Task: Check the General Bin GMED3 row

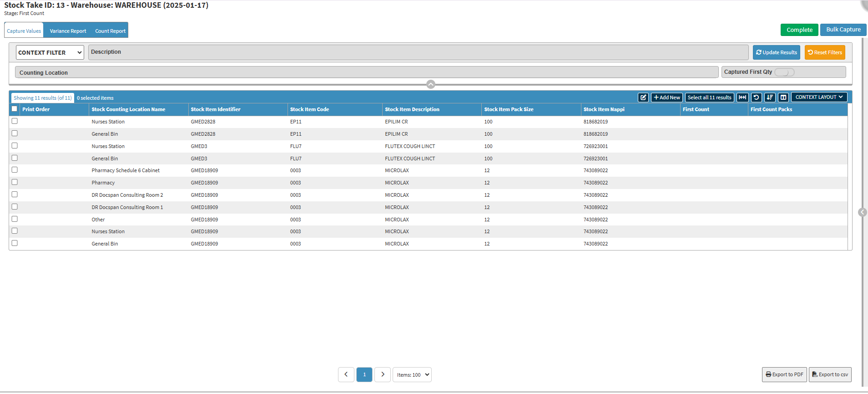Action: (15, 158)
